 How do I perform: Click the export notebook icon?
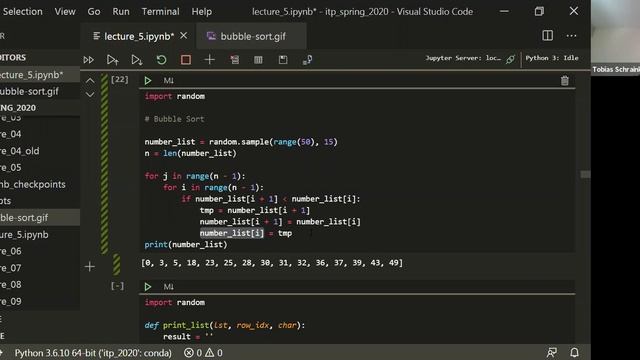pyautogui.click(x=307, y=60)
